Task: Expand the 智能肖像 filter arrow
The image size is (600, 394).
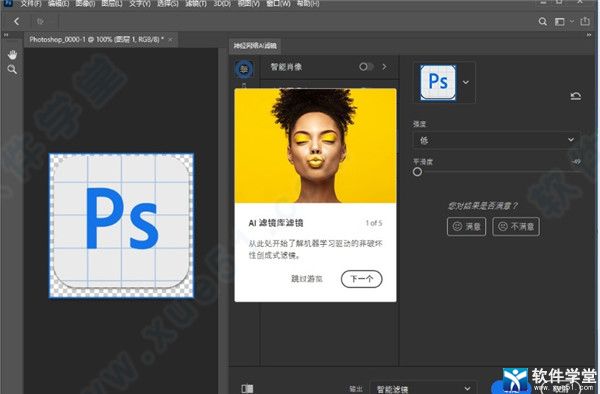Action: [384, 67]
